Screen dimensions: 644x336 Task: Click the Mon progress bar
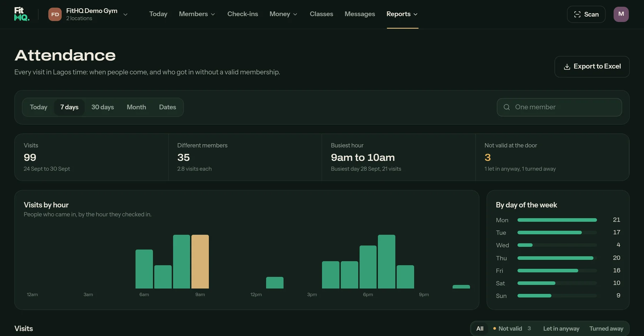(x=557, y=220)
